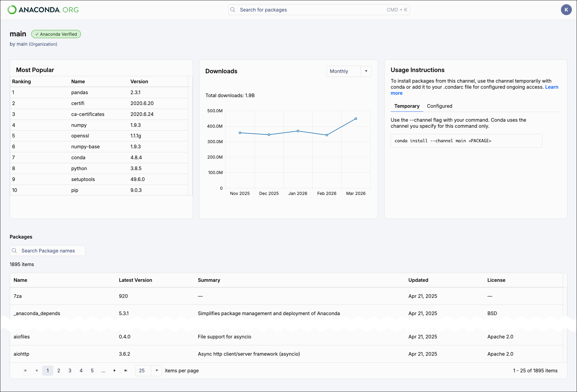Open more pages ellipsis in pagination

tap(103, 371)
